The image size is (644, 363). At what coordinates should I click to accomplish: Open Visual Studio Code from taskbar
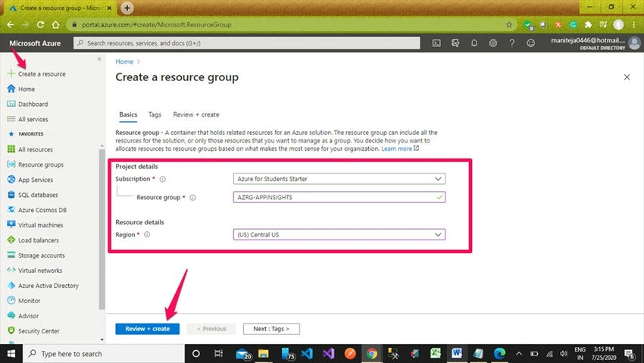pyautogui.click(x=306, y=354)
